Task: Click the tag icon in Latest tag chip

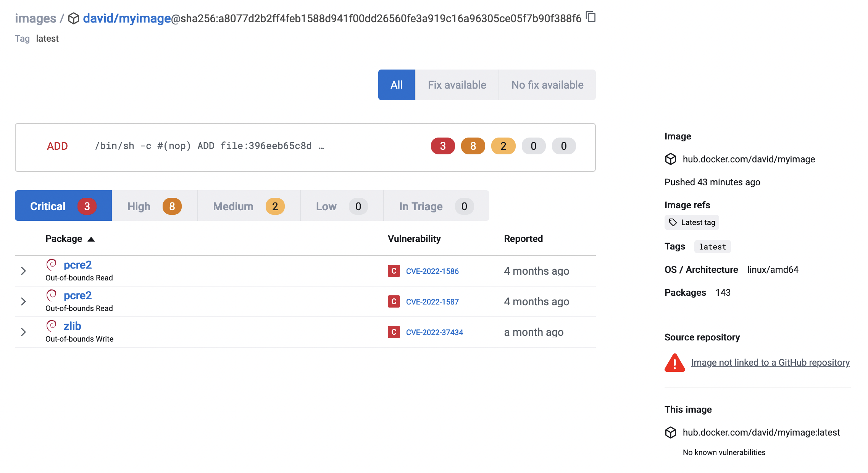Action: (x=673, y=222)
